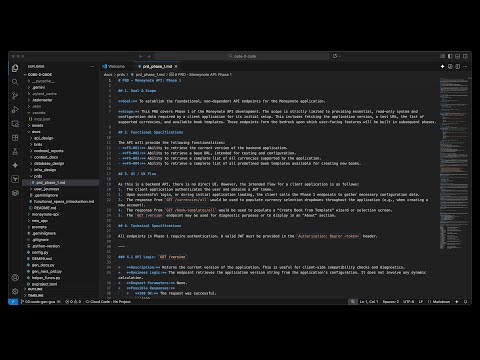Screen dimensions: 480x360
Task: Open the Search view in the activity bar
Action: point(15,82)
